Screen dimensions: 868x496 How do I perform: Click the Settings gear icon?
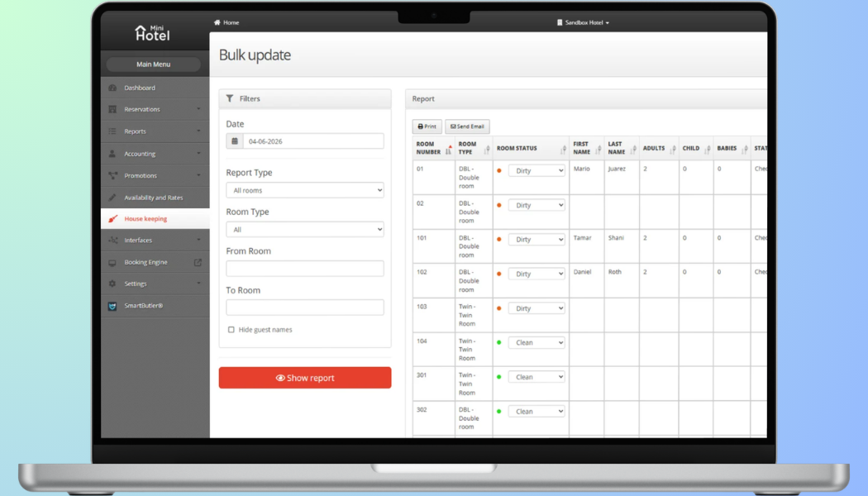pos(112,284)
